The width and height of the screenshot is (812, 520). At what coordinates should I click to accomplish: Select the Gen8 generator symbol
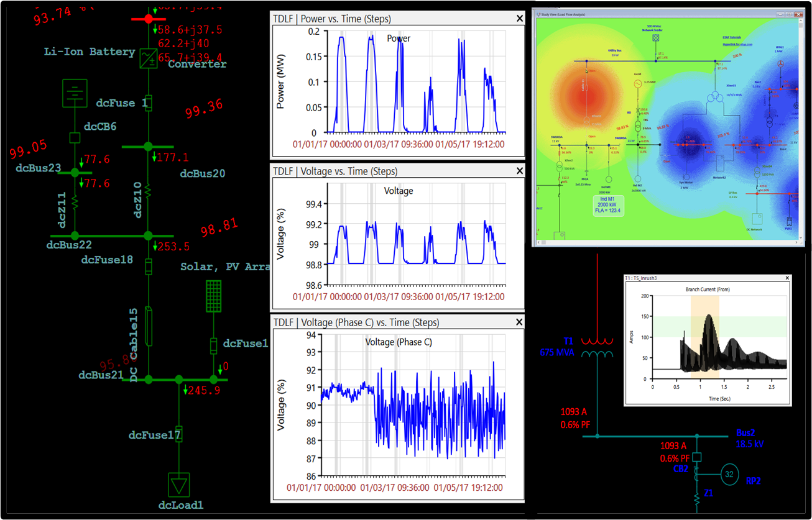point(637,83)
